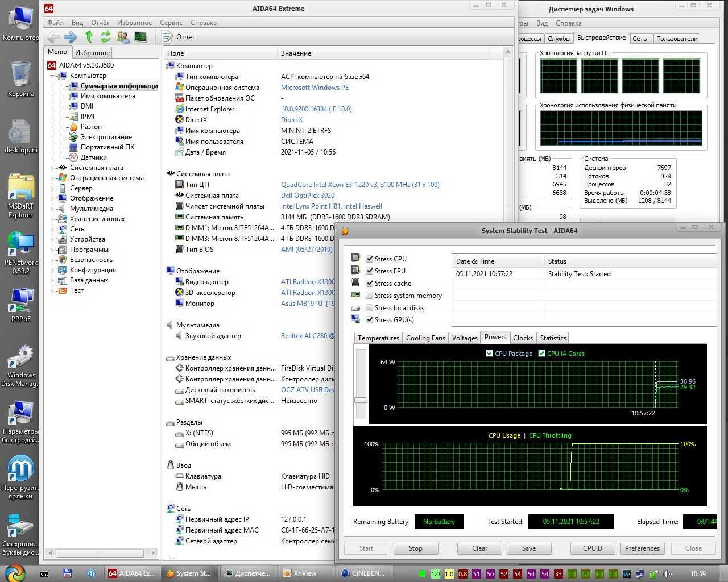The width and height of the screenshot is (728, 582).
Task: Switch to CINEBENCH taskbar button
Action: pos(364,573)
